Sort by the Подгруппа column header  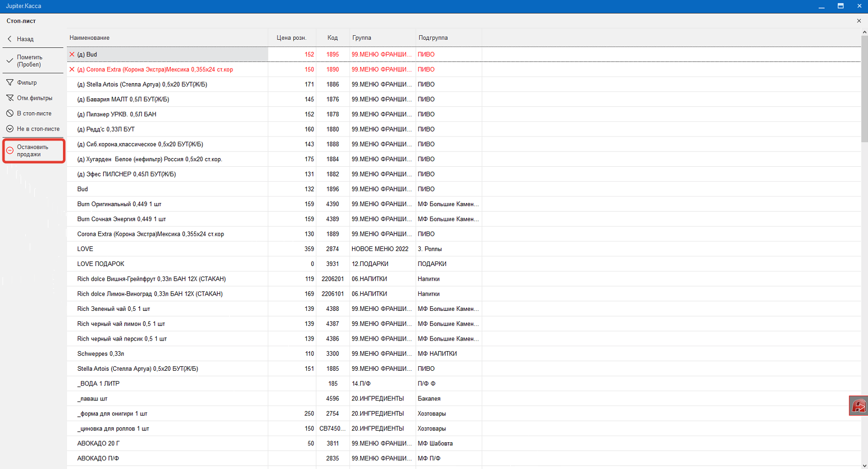(448, 38)
